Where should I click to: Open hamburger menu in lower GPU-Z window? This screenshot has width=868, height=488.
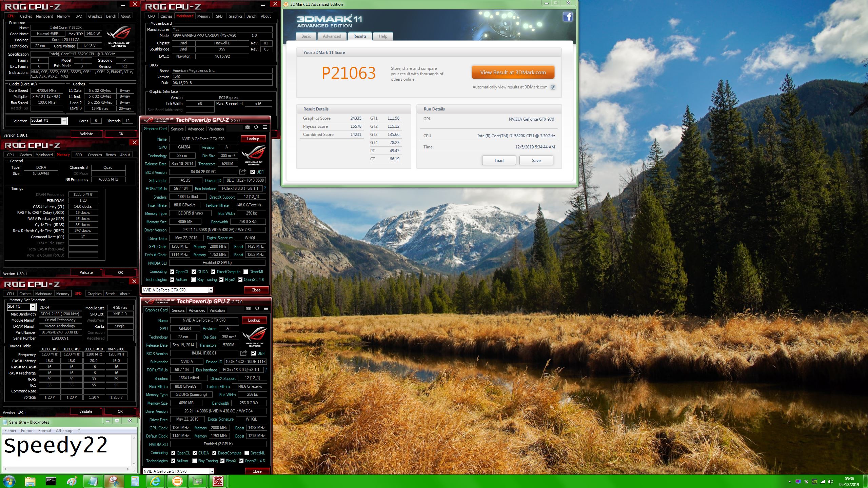pyautogui.click(x=266, y=308)
